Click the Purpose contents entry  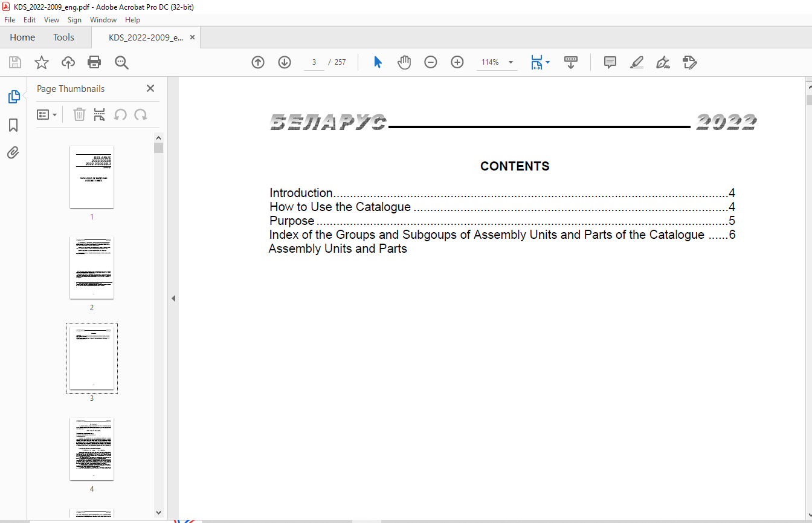tap(502, 221)
